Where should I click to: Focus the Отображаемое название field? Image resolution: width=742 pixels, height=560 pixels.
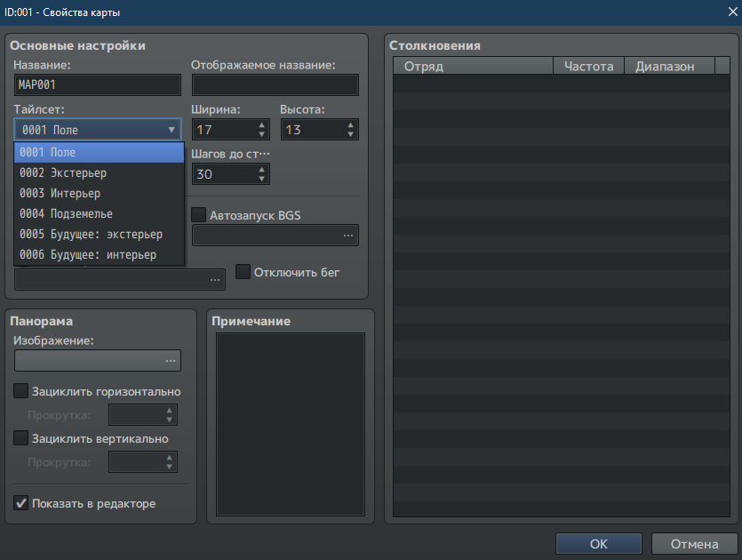pos(275,84)
